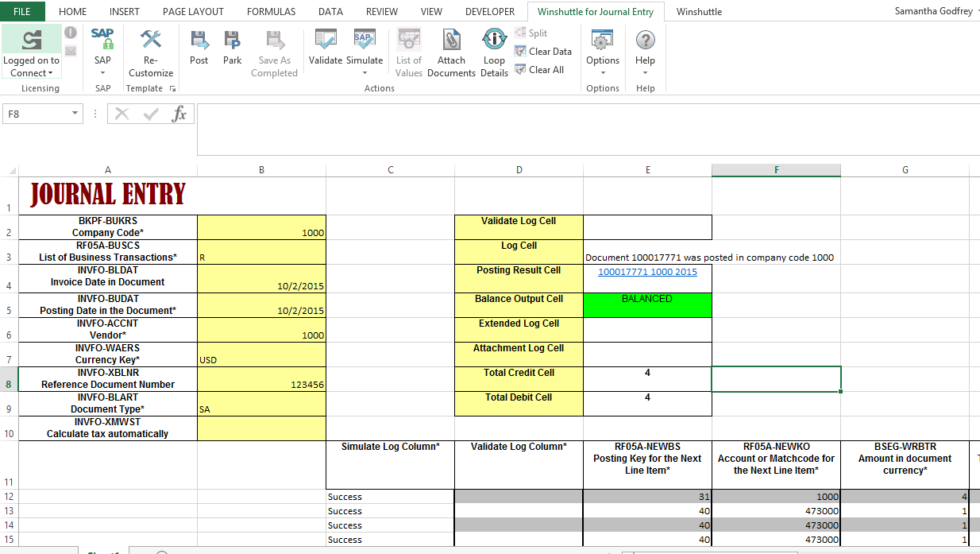This screenshot has width=980, height=554.
Task: Switch to the INSERT tab
Action: (125, 11)
